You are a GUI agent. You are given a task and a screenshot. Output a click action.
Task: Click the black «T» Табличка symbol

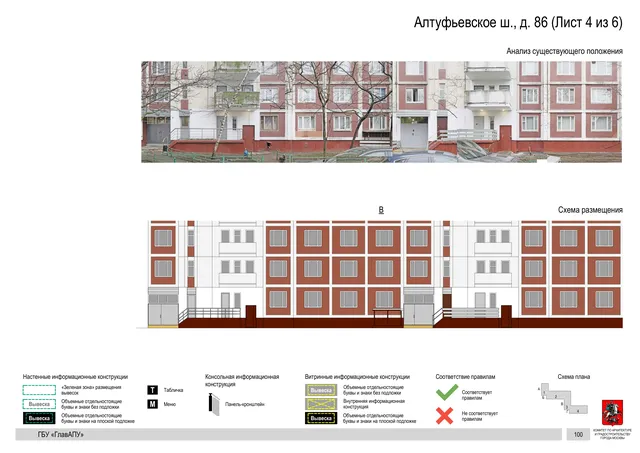[x=152, y=390]
